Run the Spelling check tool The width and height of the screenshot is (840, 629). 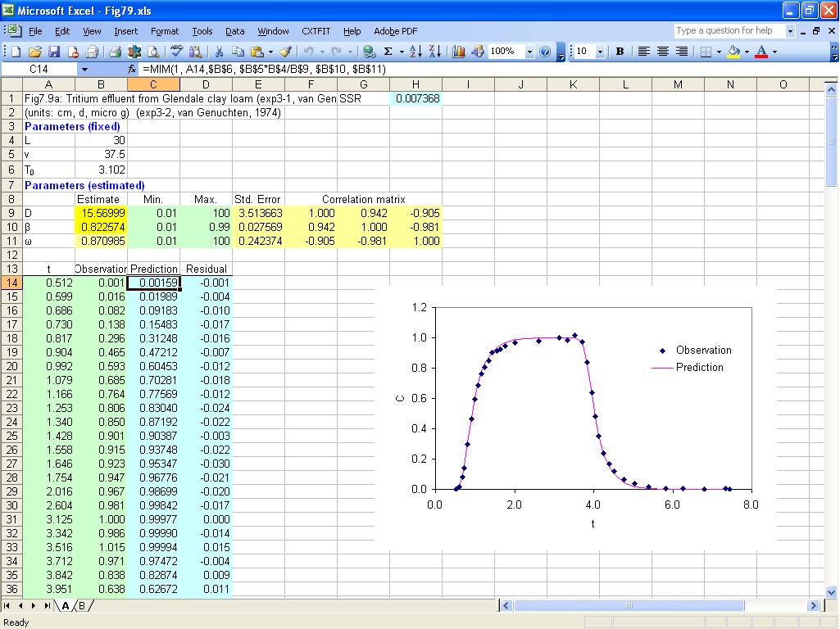point(176,52)
